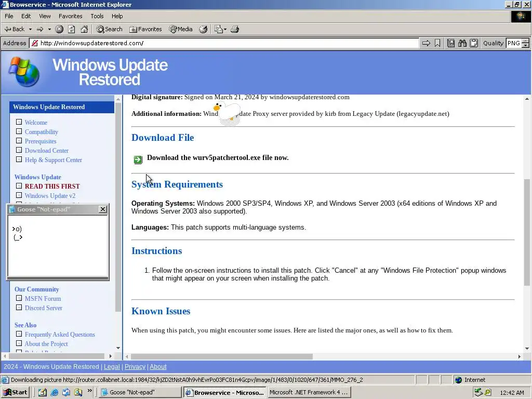Open the Edit menu
This screenshot has height=399, width=532.
click(x=26, y=16)
